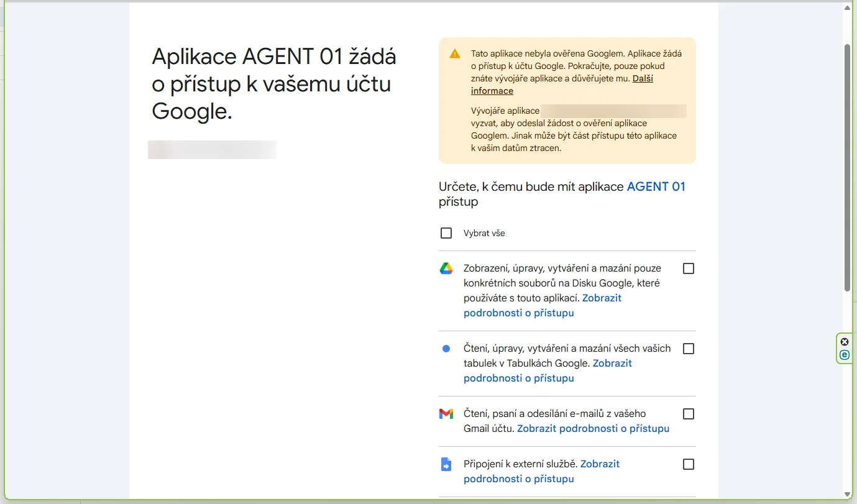Screen dimensions: 857x504
Task: Click the yellow warning triangle icon
Action: [x=456, y=53]
